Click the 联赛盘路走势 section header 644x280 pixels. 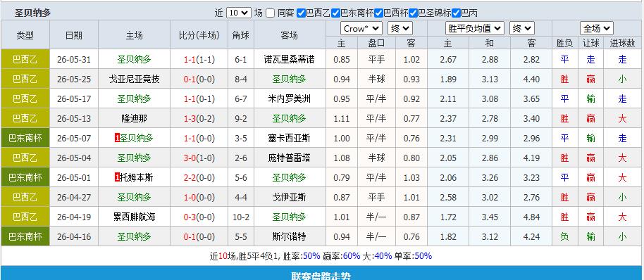[321, 276]
